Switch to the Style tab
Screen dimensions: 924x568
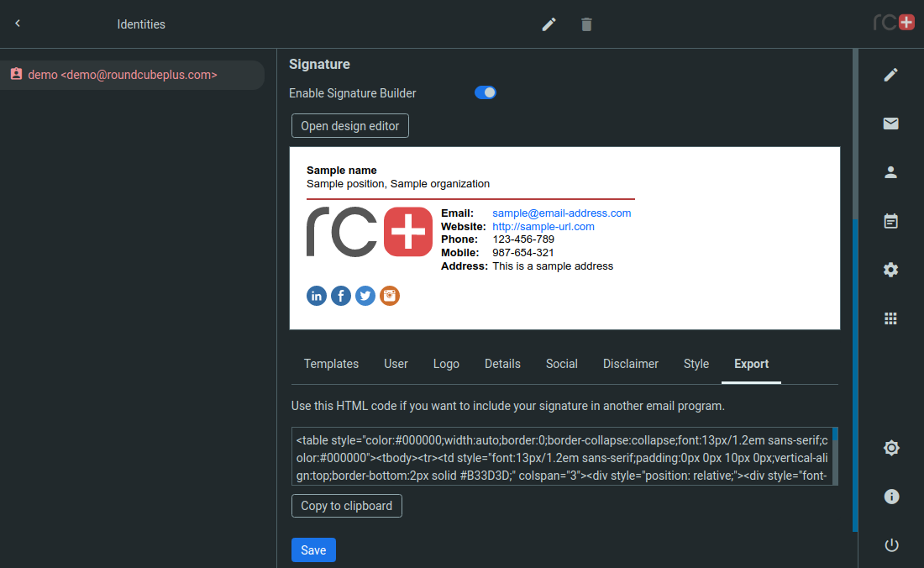(696, 364)
